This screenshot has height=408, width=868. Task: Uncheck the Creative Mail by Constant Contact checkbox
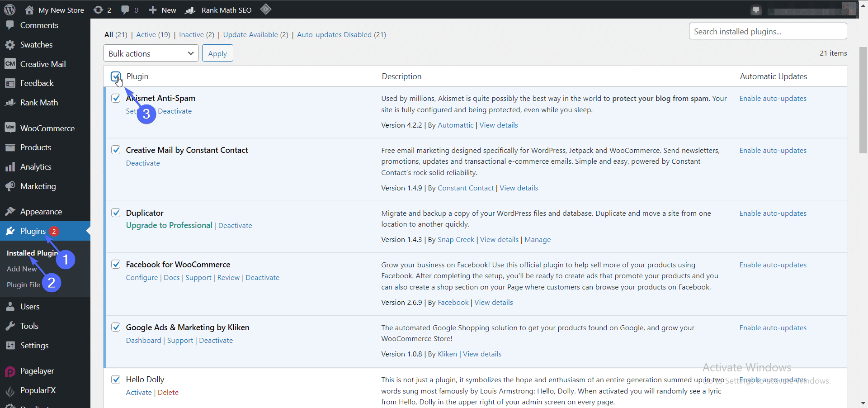[x=116, y=150]
